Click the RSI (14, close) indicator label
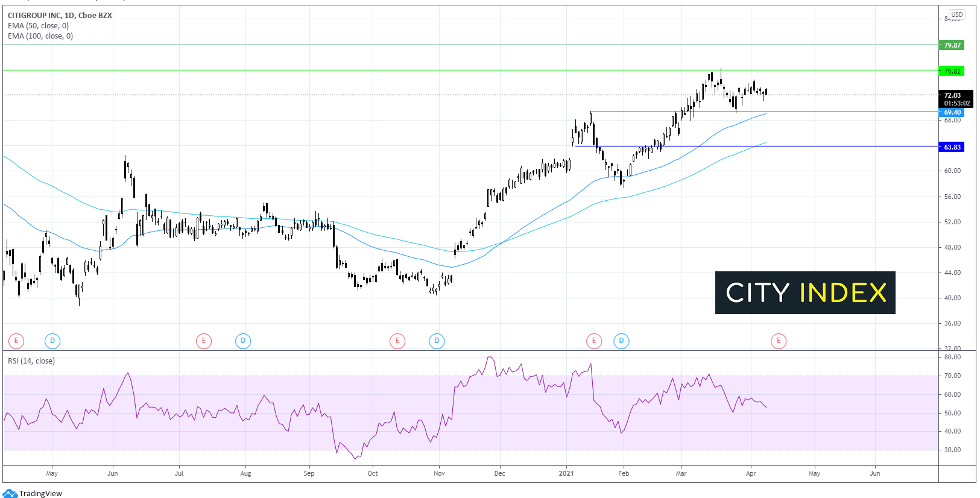The width and height of the screenshot is (980, 498). 31,361
